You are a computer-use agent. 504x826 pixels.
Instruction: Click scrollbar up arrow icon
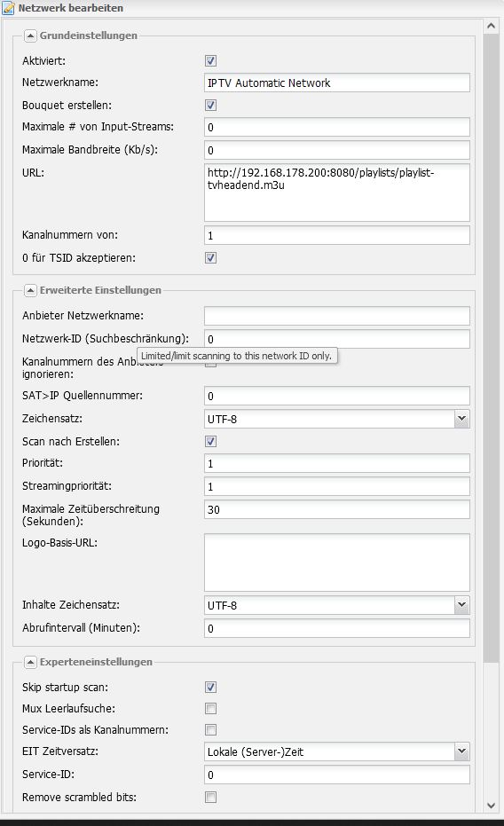point(491,26)
